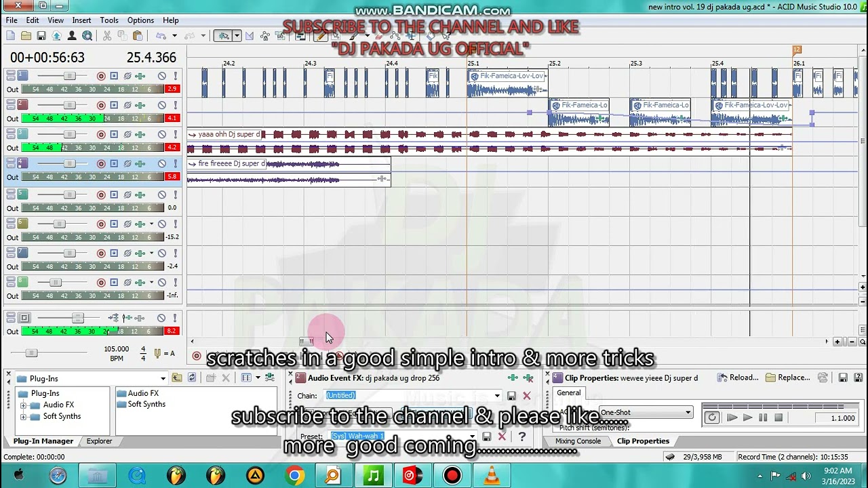
Task: Save clip properties with floppy icon
Action: [x=843, y=378]
